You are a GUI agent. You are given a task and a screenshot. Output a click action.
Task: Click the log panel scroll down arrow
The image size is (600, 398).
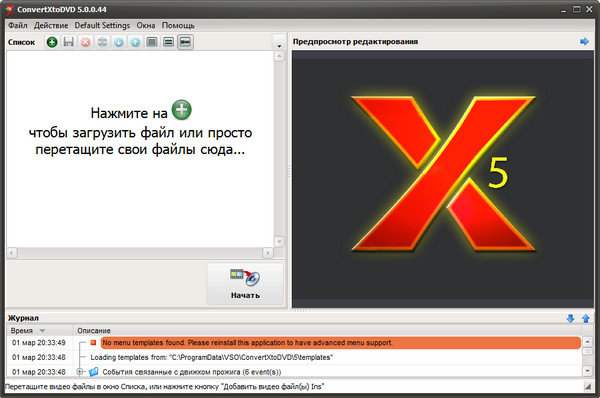[587, 370]
